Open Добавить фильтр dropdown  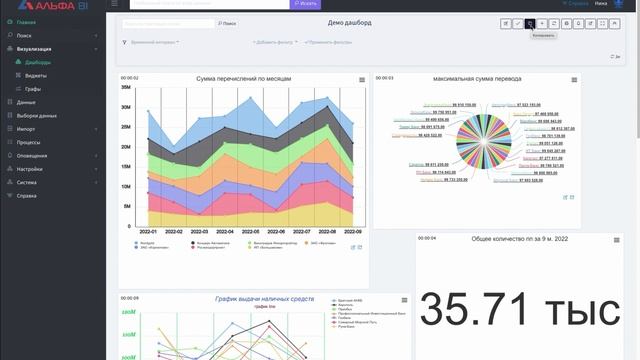click(x=275, y=42)
